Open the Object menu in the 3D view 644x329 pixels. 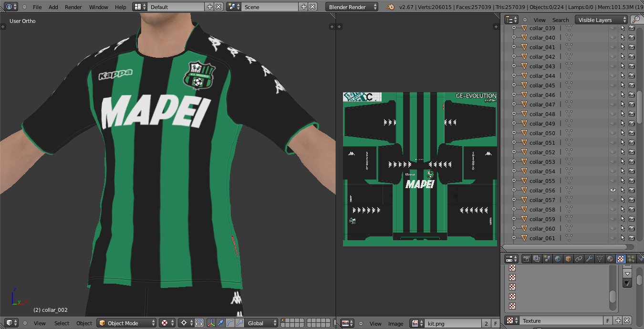point(84,323)
